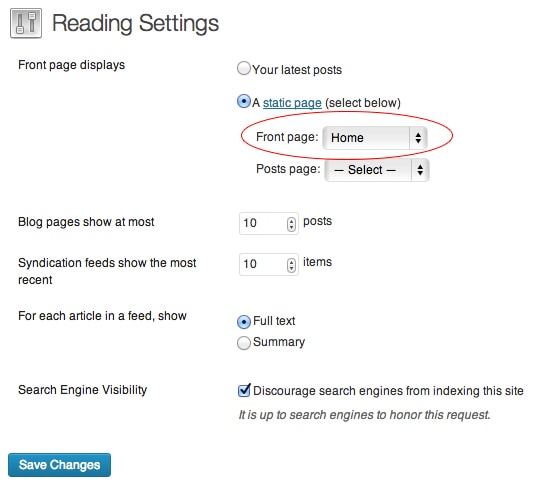Click the Front page displays label

[x=71, y=65]
